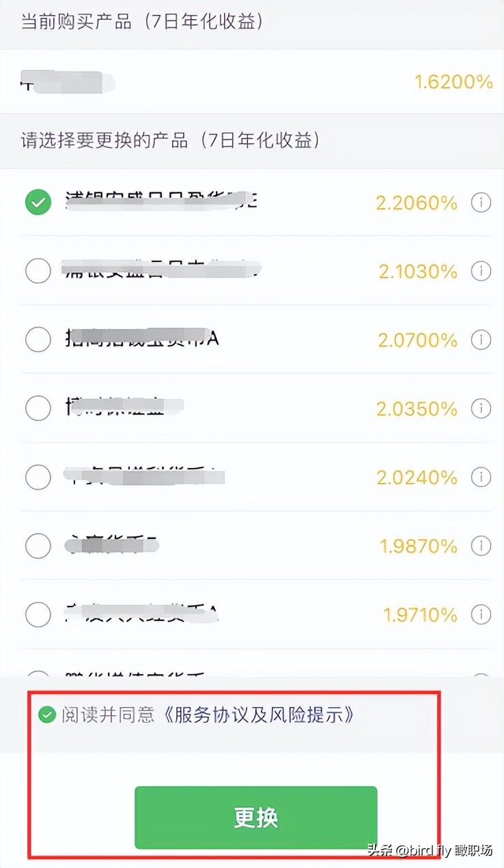Screen dimensions: 504x868
Task: Show details icon beside 2.0240% yield
Action: [x=481, y=477]
